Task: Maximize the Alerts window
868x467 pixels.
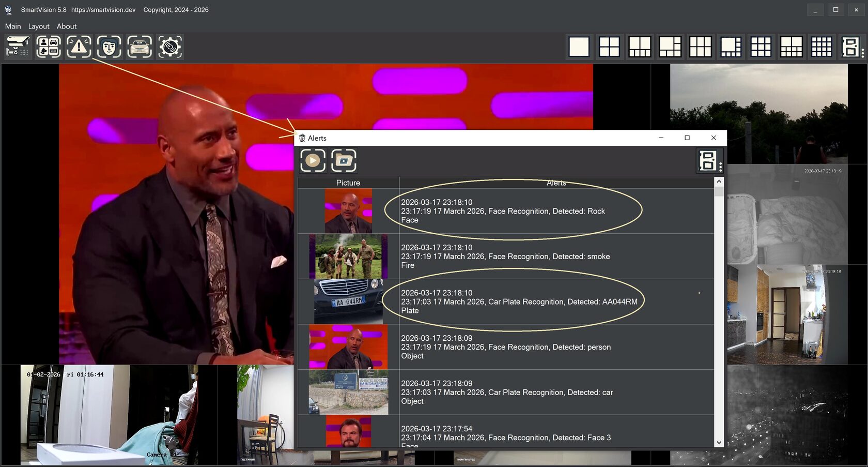Action: pos(687,138)
